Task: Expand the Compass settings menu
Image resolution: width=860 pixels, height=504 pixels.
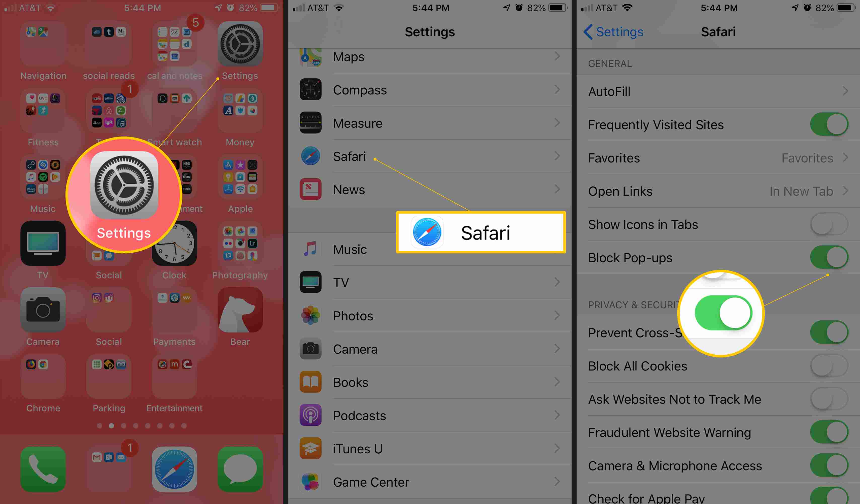Action: [x=428, y=90]
